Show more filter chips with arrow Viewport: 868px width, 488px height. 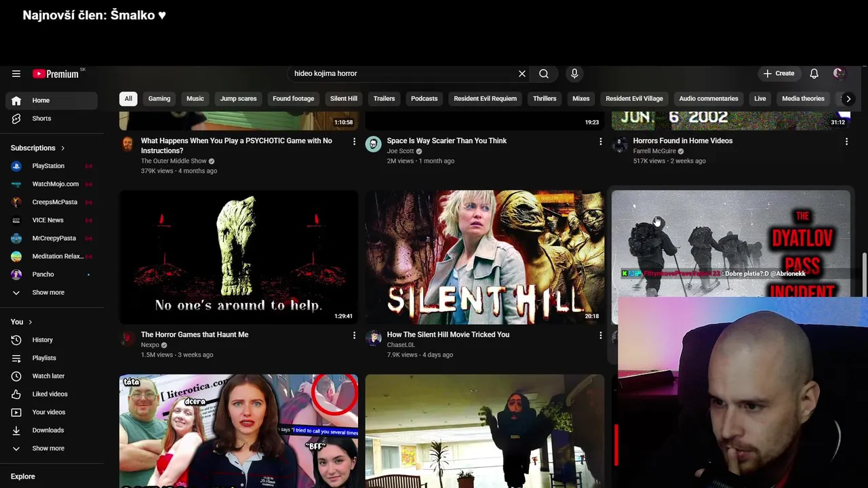click(848, 99)
